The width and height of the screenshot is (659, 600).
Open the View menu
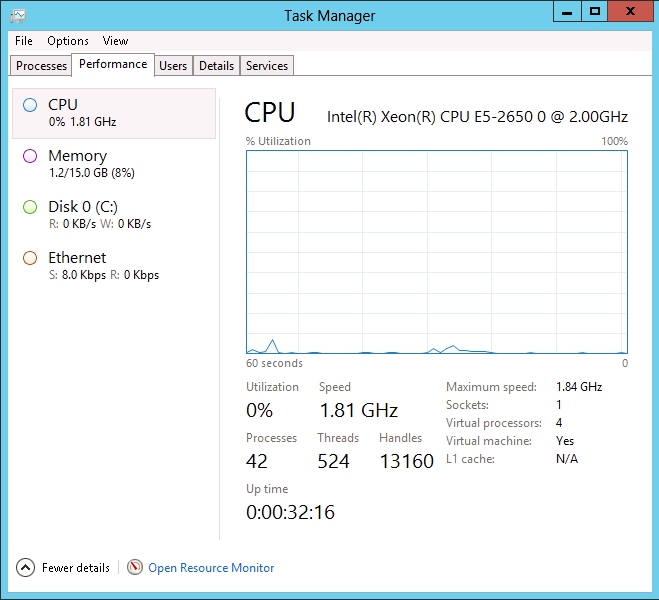[115, 41]
